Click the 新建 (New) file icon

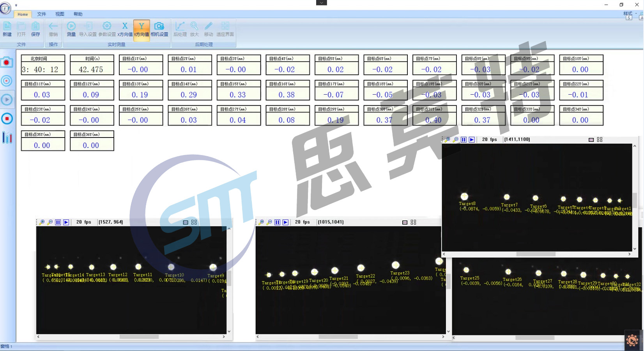coord(7,29)
